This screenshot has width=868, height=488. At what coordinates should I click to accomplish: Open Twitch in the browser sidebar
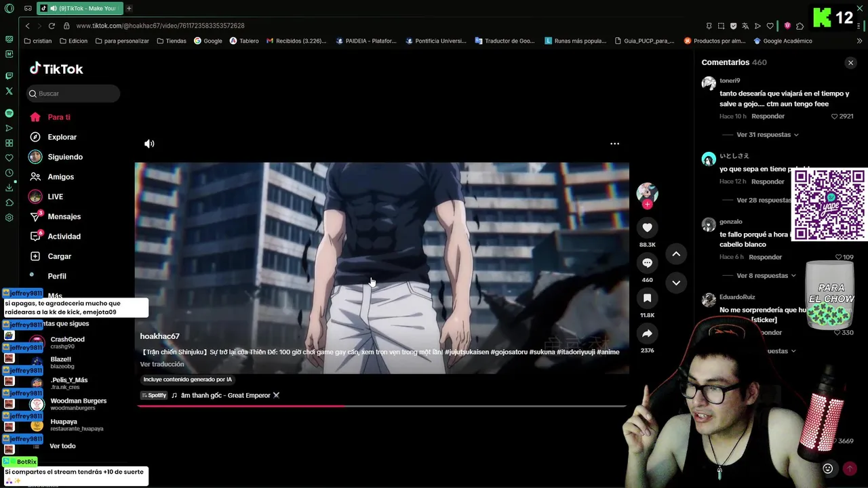(9, 76)
